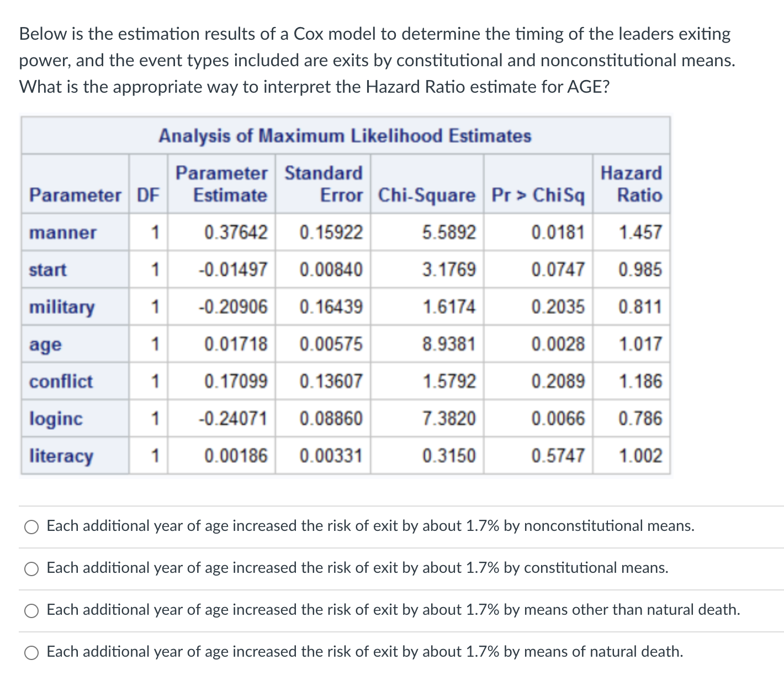
Task: Click the manner p-value 0.0181
Action: pos(558,232)
